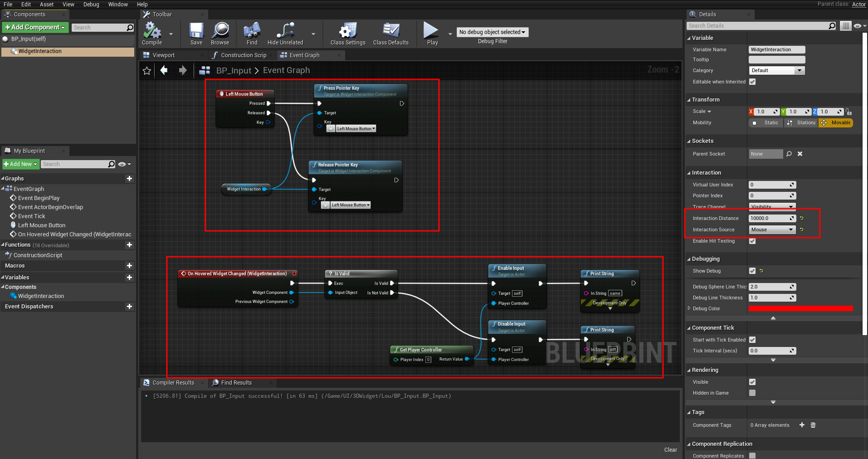Toggle Show Debug checkbox
Image resolution: width=868 pixels, height=459 pixels.
click(x=752, y=271)
